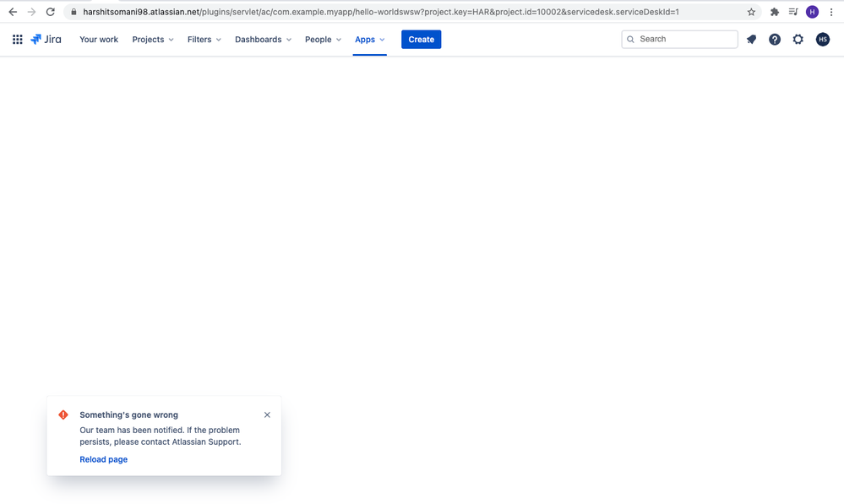
Task: Click the 'Our team has been notified' message
Action: point(161,436)
